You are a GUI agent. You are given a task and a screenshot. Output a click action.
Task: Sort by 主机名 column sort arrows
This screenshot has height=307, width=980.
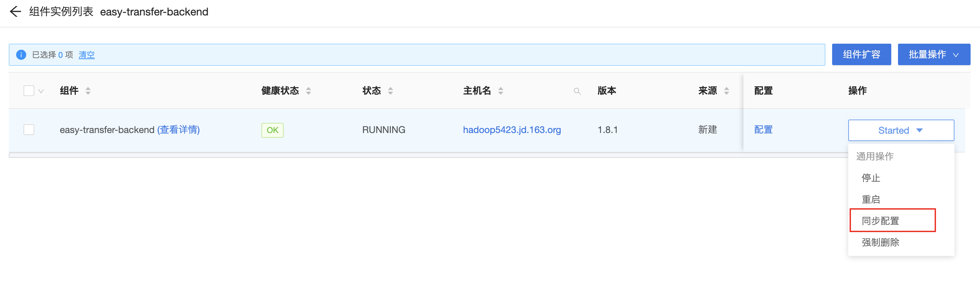tap(501, 91)
